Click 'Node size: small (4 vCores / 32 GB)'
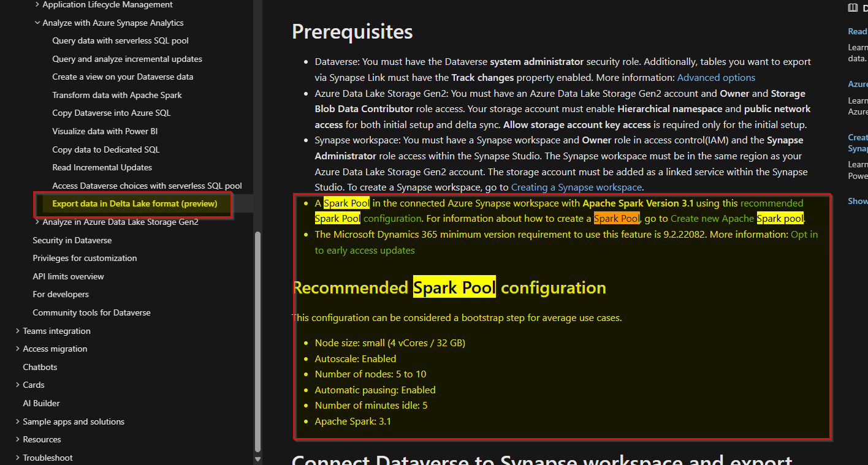Viewport: 868px width, 465px height. click(x=390, y=342)
